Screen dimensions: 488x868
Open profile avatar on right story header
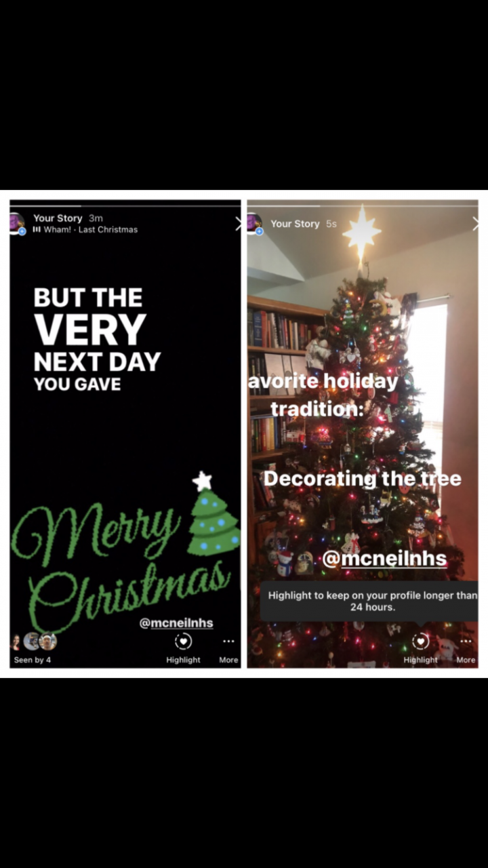[254, 223]
